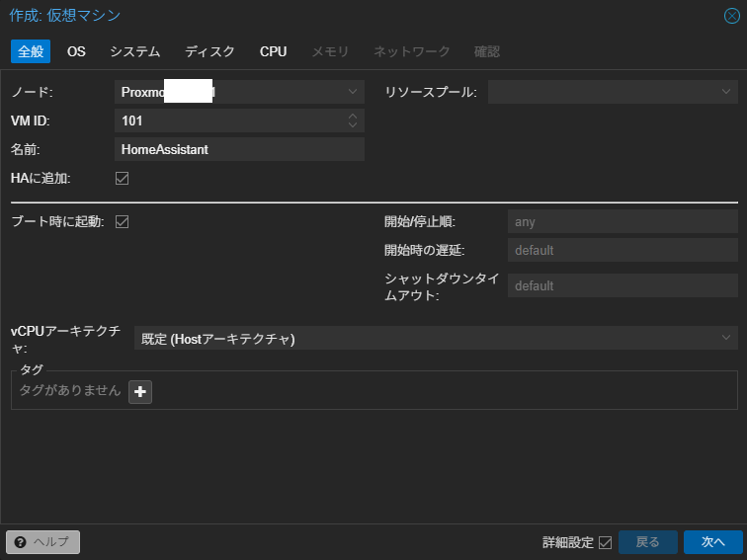Switch to the CPU tab
Screen dimensions: 747x560
pos(274,51)
